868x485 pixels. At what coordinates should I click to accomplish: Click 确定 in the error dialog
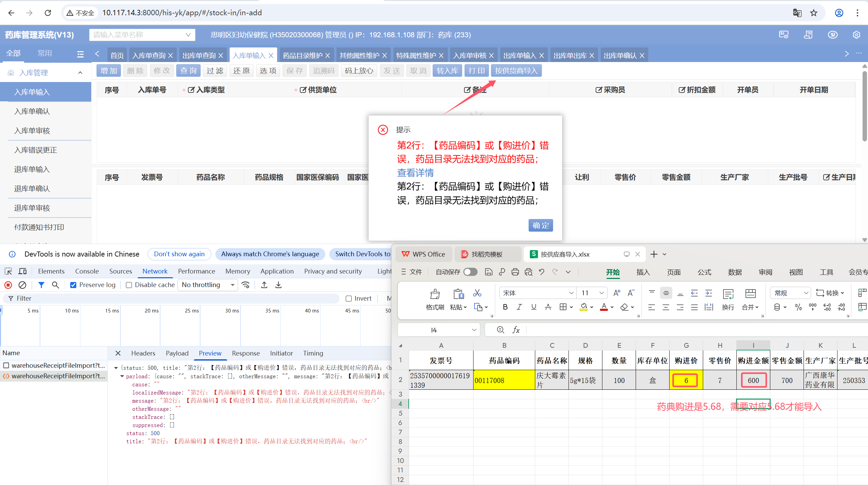(x=540, y=225)
